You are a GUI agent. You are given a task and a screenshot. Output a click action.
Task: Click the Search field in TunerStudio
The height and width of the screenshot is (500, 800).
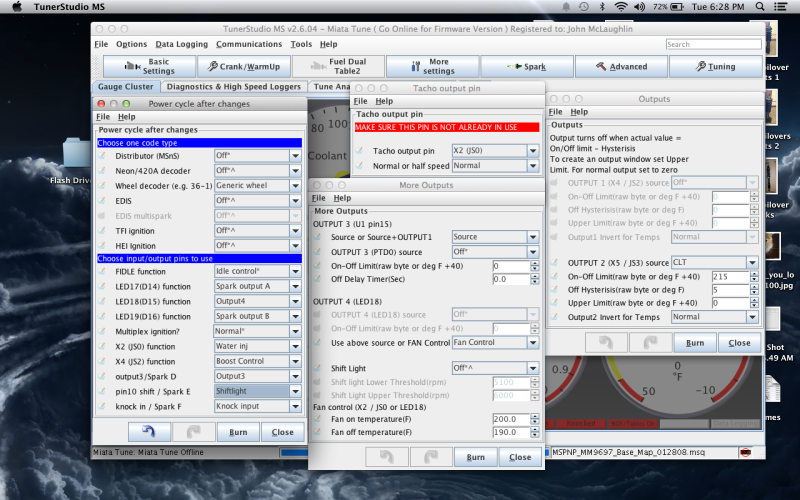point(716,45)
